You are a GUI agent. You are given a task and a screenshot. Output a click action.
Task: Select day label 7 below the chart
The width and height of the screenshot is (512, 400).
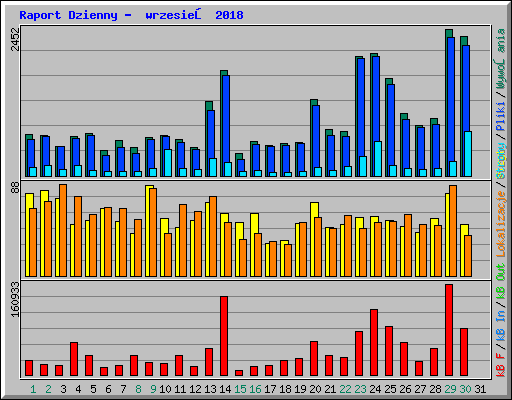pyautogui.click(x=123, y=389)
